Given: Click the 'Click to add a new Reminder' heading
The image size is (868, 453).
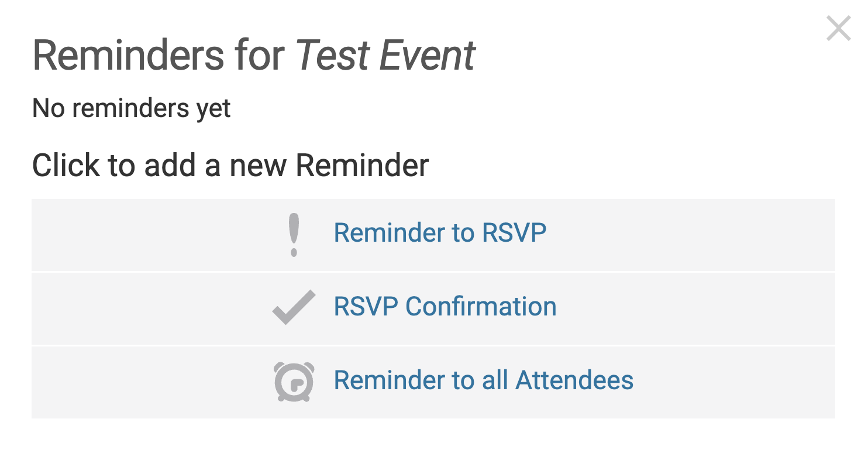Looking at the screenshot, I should [x=230, y=165].
